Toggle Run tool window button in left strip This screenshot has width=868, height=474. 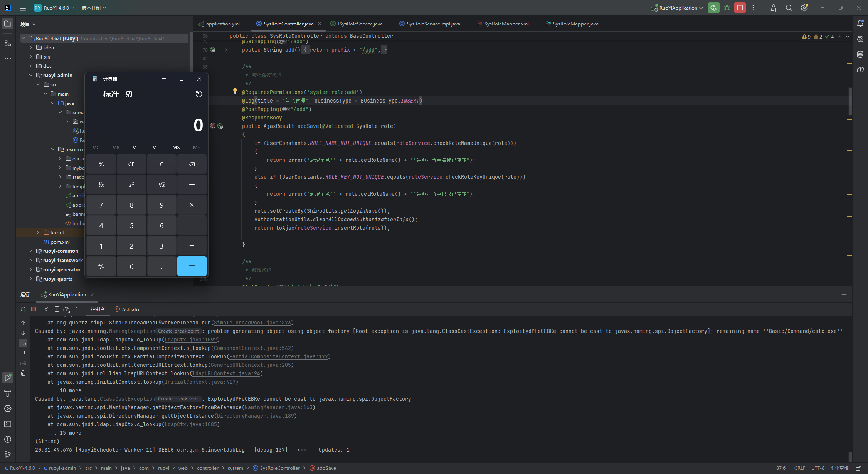click(x=8, y=378)
